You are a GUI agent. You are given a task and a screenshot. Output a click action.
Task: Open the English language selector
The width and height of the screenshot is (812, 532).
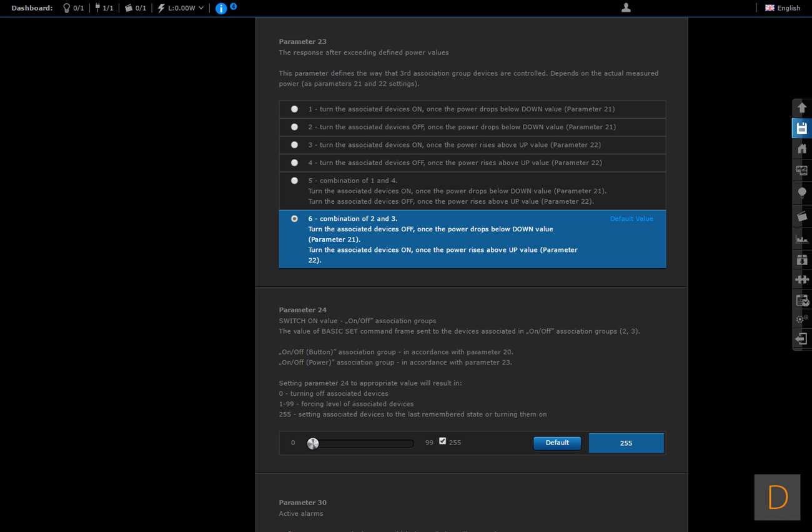(x=783, y=8)
